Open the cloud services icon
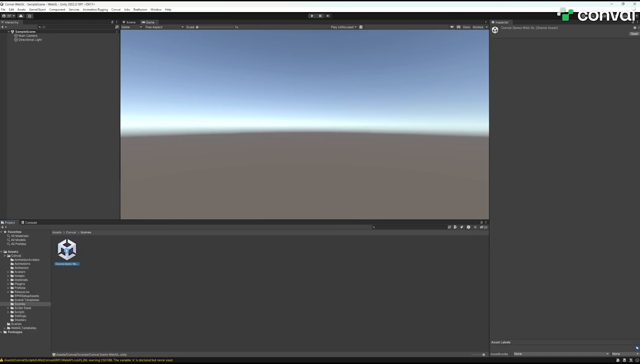This screenshot has height=364, width=640. pos(21,16)
